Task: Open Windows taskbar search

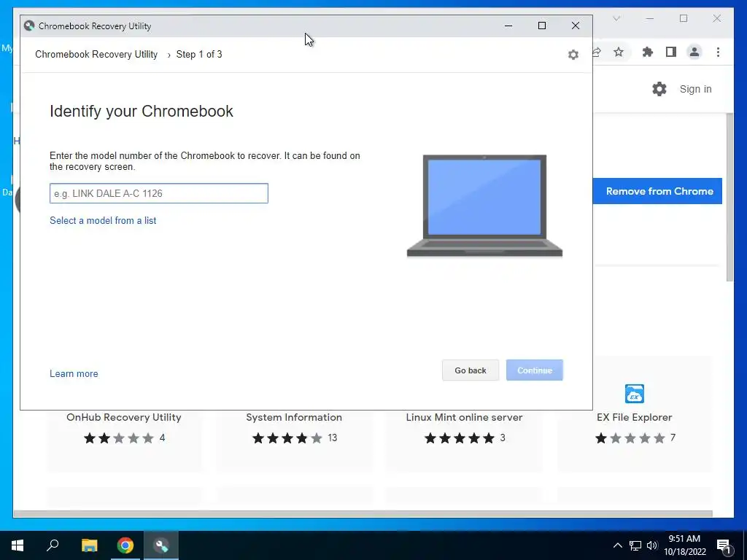Action: tap(53, 545)
